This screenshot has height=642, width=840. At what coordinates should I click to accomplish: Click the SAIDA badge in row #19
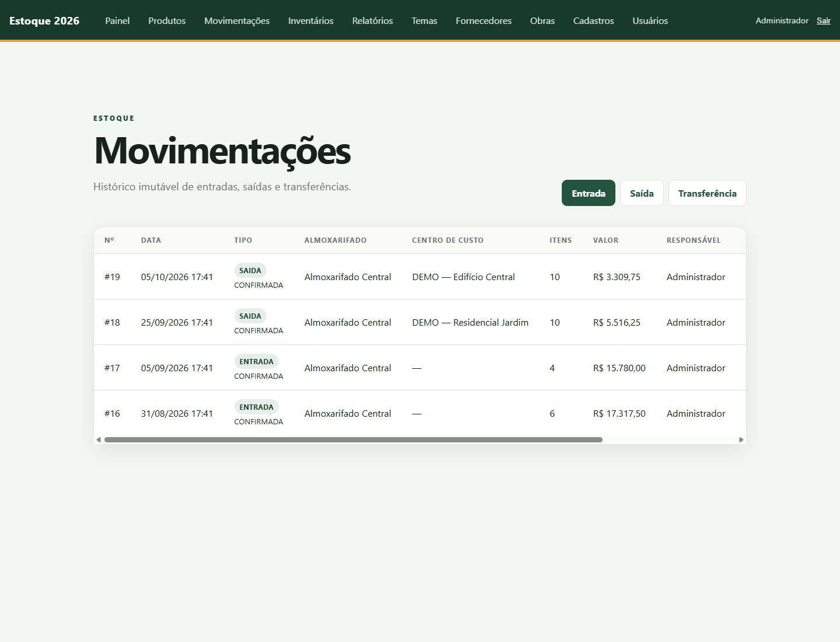click(250, 270)
